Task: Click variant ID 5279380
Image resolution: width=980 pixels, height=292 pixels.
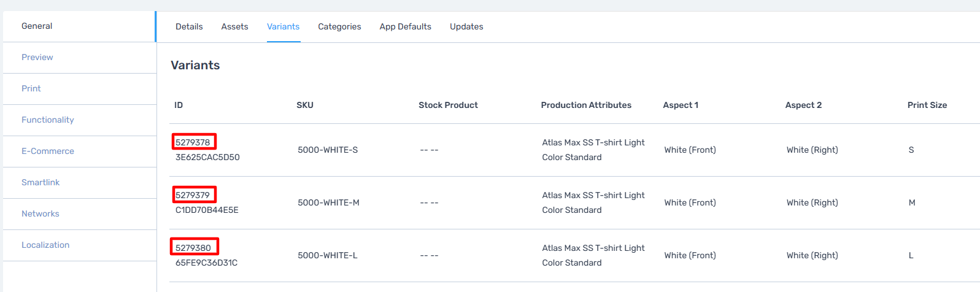Action: pos(193,248)
